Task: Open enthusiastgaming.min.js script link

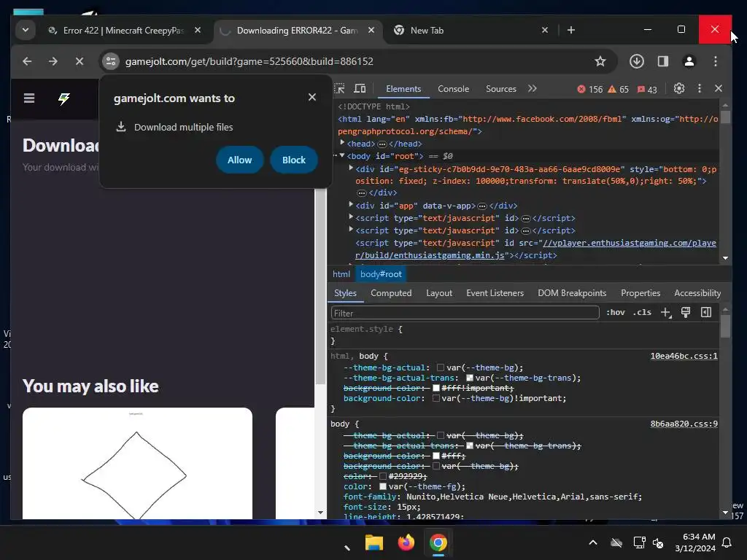Action: [x=535, y=249]
